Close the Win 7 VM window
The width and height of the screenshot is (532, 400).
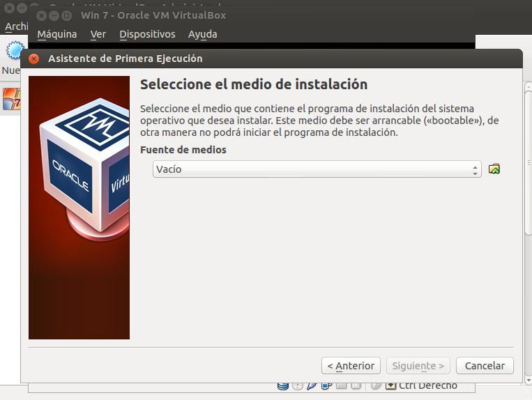click(41, 15)
